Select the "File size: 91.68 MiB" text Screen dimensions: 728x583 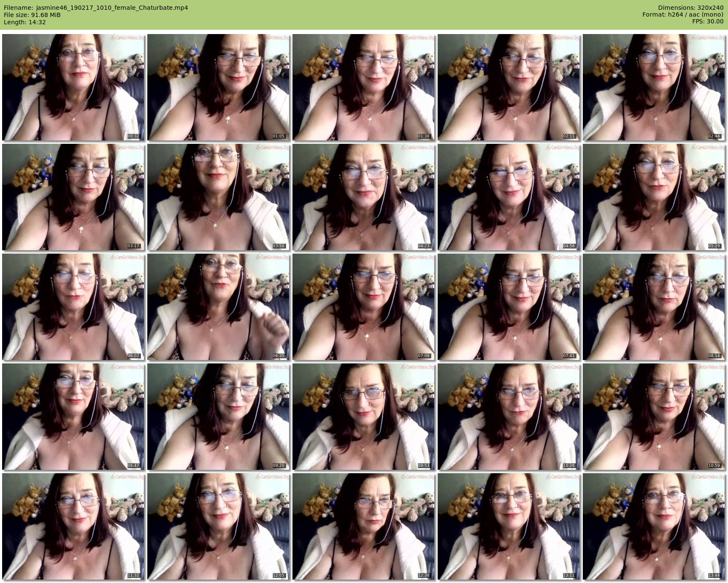(32, 15)
